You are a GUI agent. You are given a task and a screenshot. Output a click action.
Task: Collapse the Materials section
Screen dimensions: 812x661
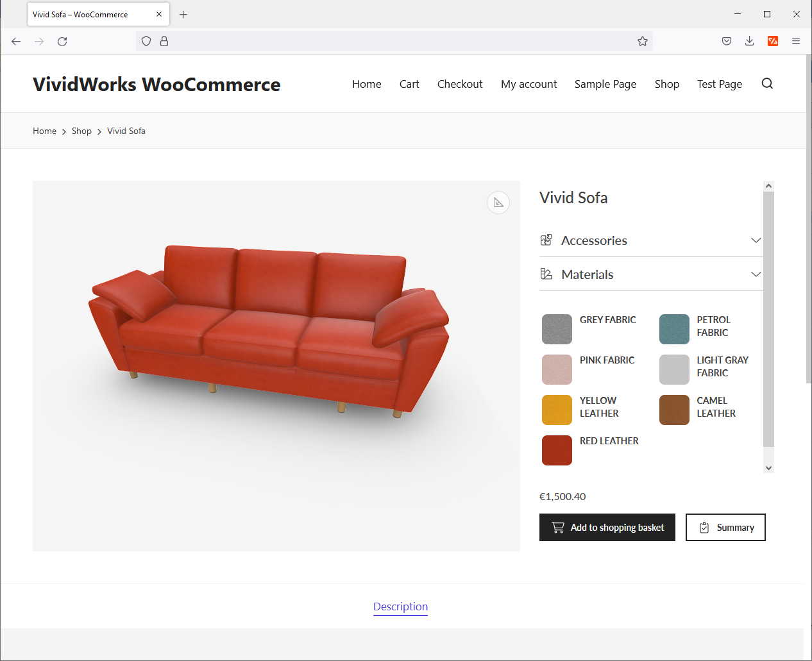(756, 274)
